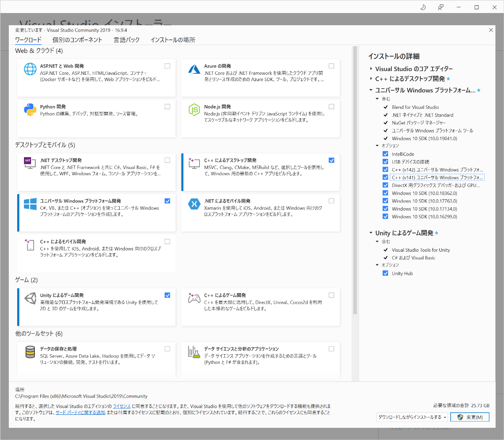Click the install path C:\Program Files text

point(81,396)
